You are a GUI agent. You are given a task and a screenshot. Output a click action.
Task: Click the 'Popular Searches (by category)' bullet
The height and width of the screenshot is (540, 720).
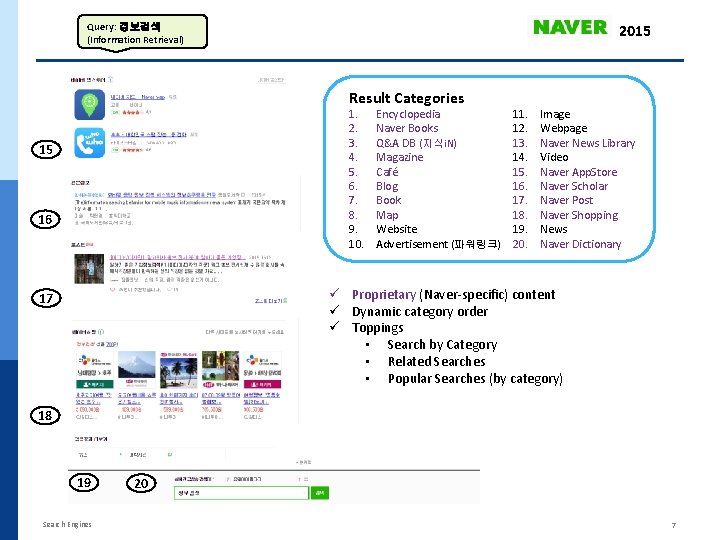click(475, 378)
